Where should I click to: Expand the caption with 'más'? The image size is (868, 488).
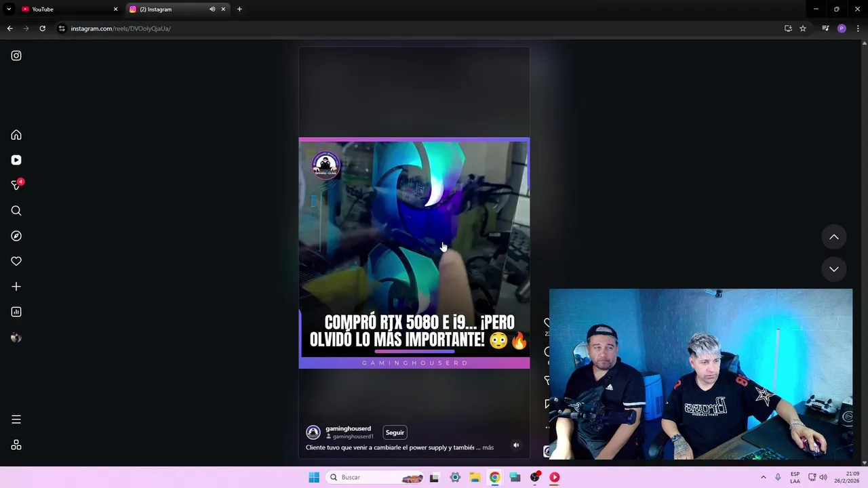pos(488,447)
